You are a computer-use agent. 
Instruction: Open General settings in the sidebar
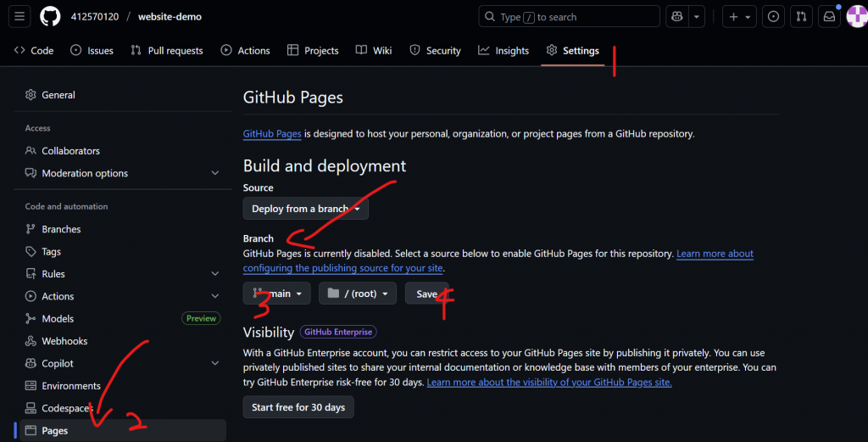pyautogui.click(x=122, y=95)
